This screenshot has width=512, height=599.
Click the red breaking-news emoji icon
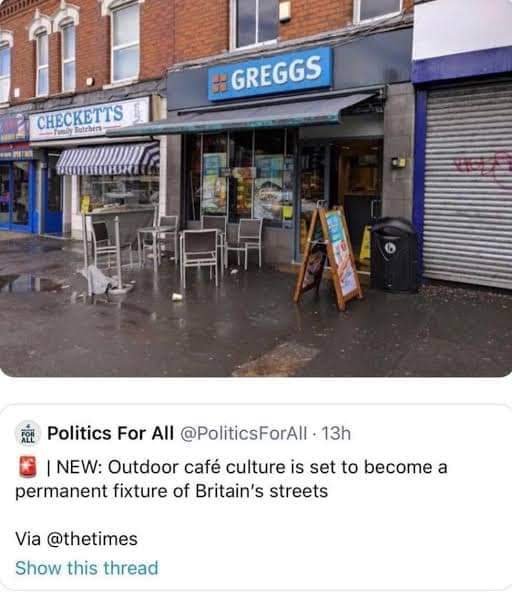coord(28,467)
